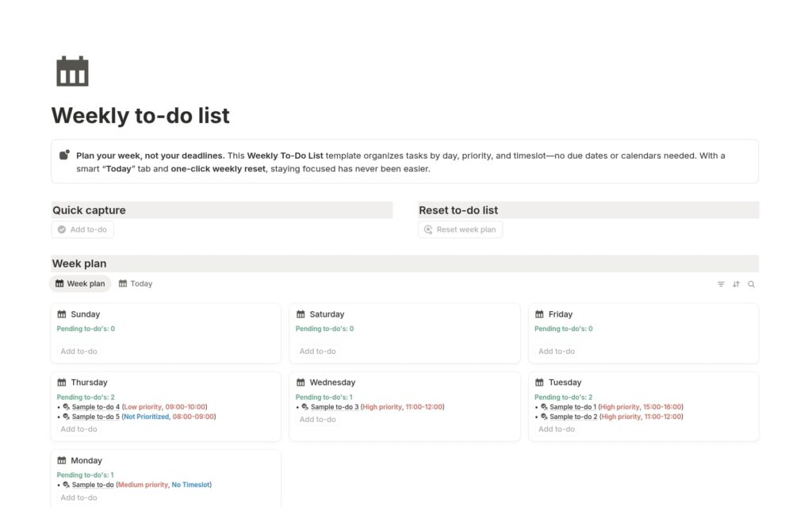The width and height of the screenshot is (812, 507).
Task: Open the Sample to-do 2 link
Action: click(x=573, y=417)
